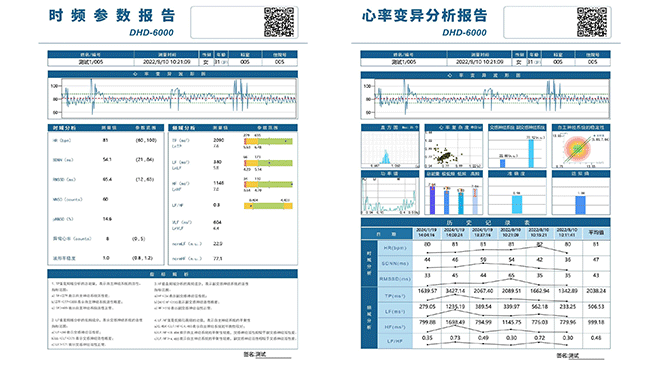The image size is (650, 365).
Task: Click the QR code on the 心率变异分析报告 page
Action: pos(592,22)
